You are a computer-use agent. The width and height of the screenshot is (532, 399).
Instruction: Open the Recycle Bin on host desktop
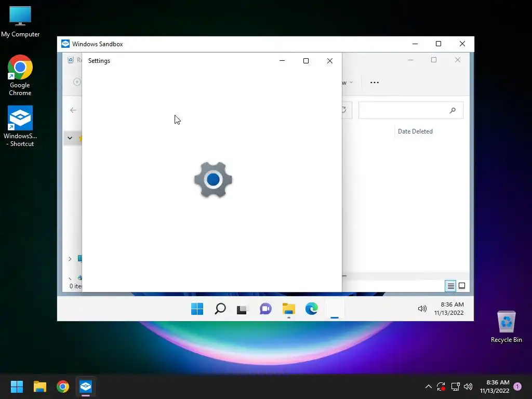click(506, 327)
